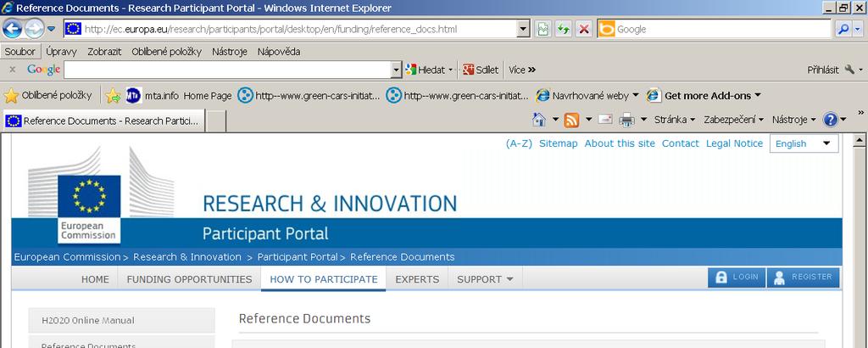
Task: Click the Research & Innovation breadcrumb
Action: (x=187, y=257)
